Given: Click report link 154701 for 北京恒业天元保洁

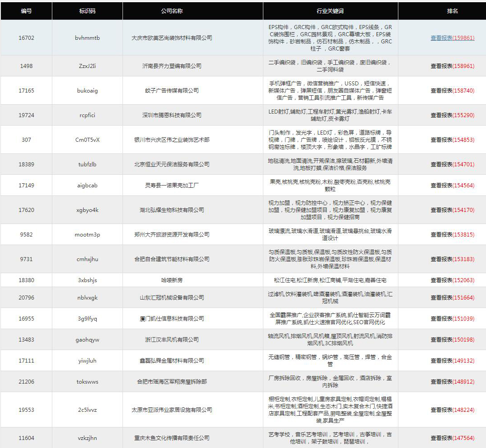Looking at the screenshot, I should tap(452, 164).
